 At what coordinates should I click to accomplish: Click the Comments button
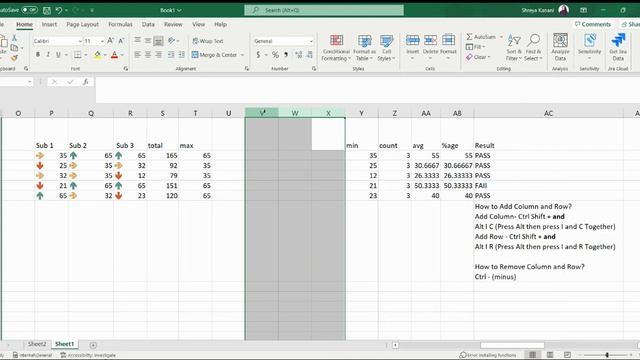[x=593, y=24]
